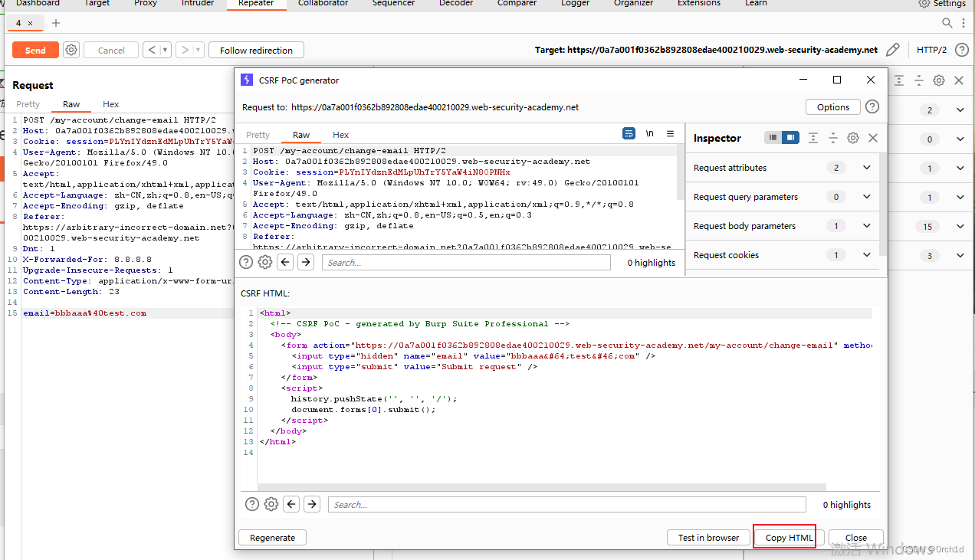The image size is (975, 560).
Task: Go to previous match in request search
Action: tap(285, 263)
